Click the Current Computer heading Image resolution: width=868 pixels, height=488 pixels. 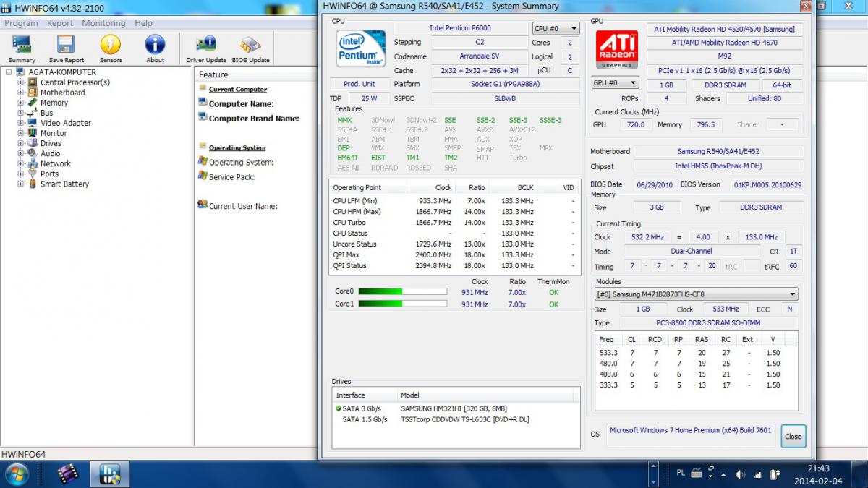tap(238, 90)
